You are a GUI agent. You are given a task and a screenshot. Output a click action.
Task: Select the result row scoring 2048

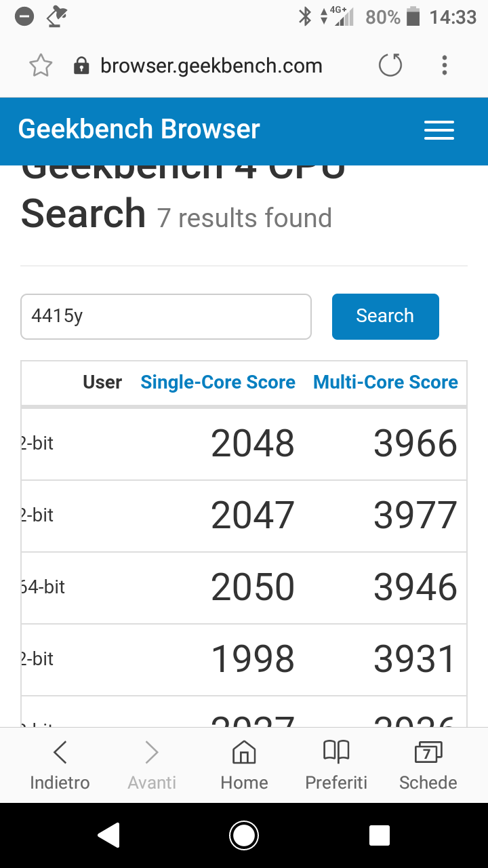(244, 443)
